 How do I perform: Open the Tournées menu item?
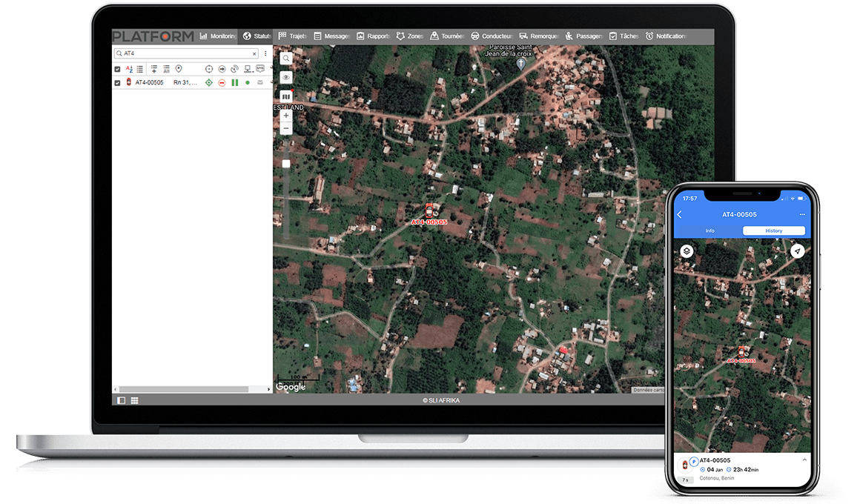(447, 36)
